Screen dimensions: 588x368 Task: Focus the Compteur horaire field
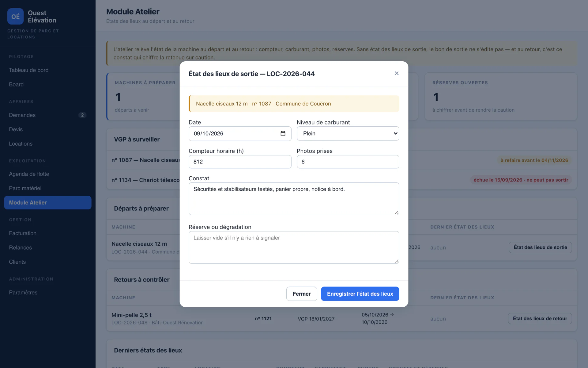click(x=240, y=162)
